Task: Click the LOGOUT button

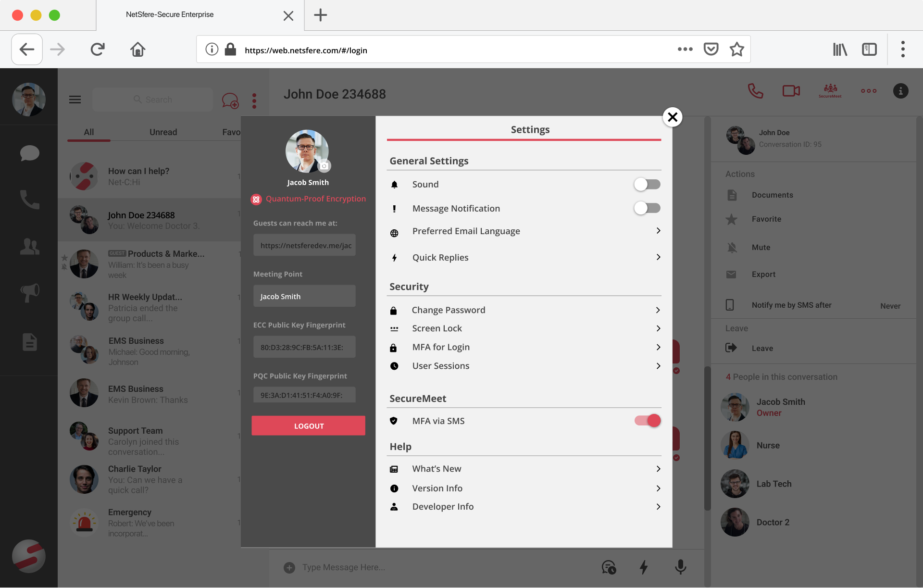Action: 308,426
